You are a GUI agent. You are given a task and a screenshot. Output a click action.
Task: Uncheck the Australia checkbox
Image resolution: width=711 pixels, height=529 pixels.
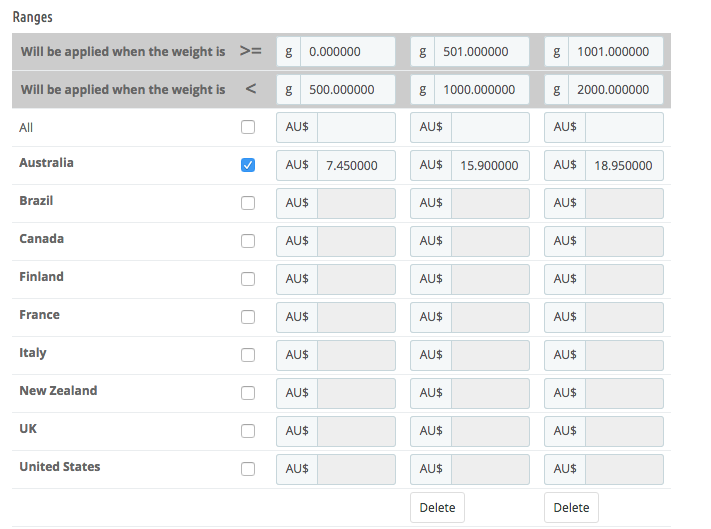[x=248, y=165]
